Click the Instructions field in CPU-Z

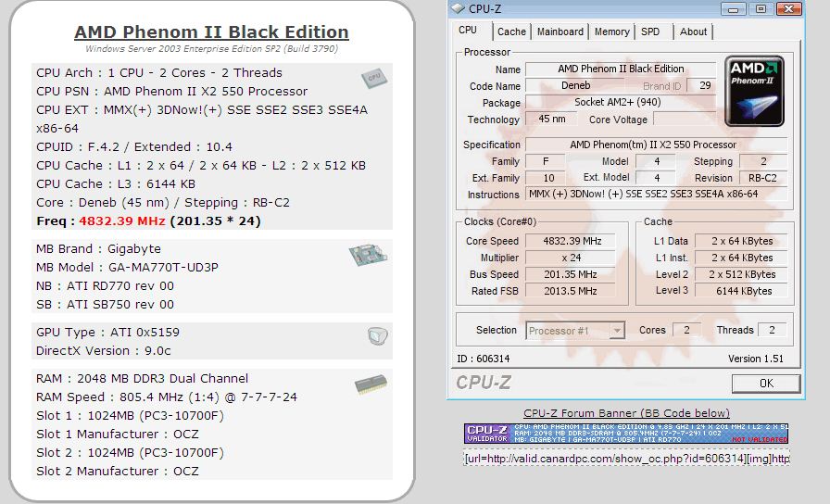tap(656, 195)
